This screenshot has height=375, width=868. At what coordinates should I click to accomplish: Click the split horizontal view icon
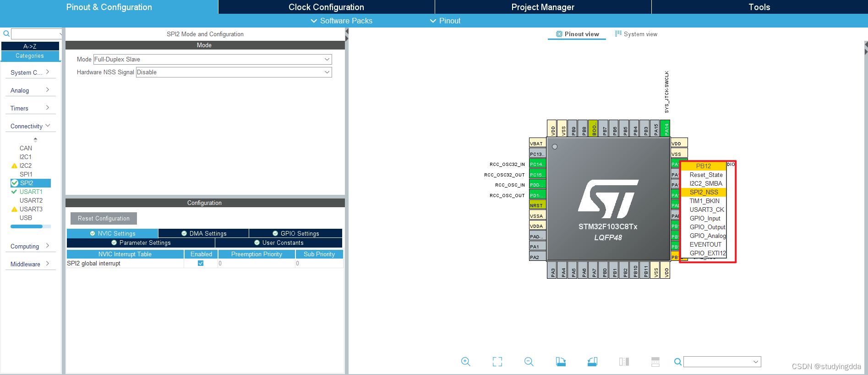click(655, 362)
